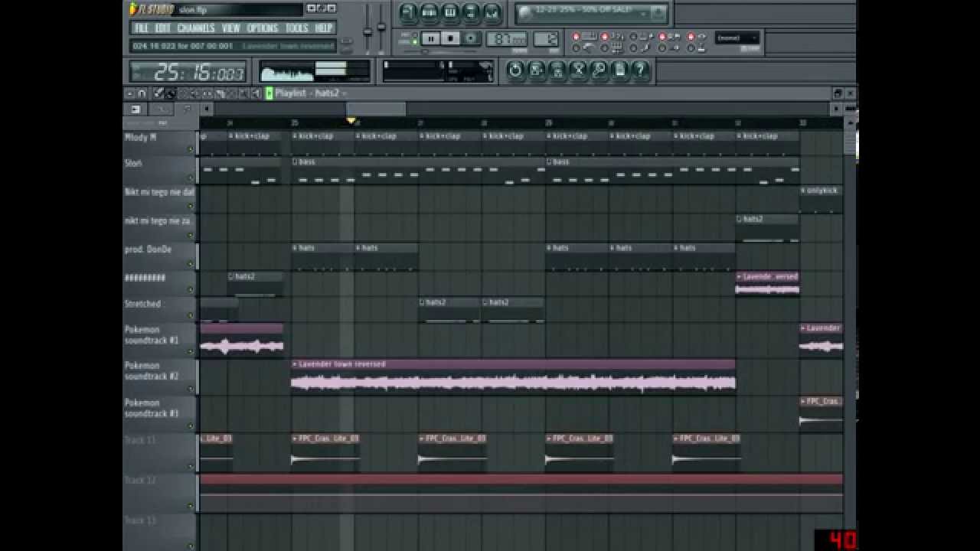Click the save project shortcut icon

click(536, 70)
